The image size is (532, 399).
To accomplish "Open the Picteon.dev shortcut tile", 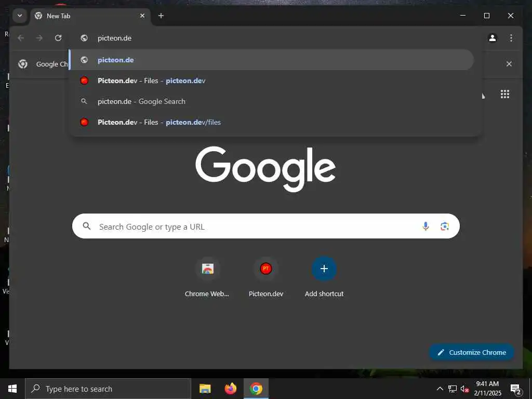I will 265,277.
